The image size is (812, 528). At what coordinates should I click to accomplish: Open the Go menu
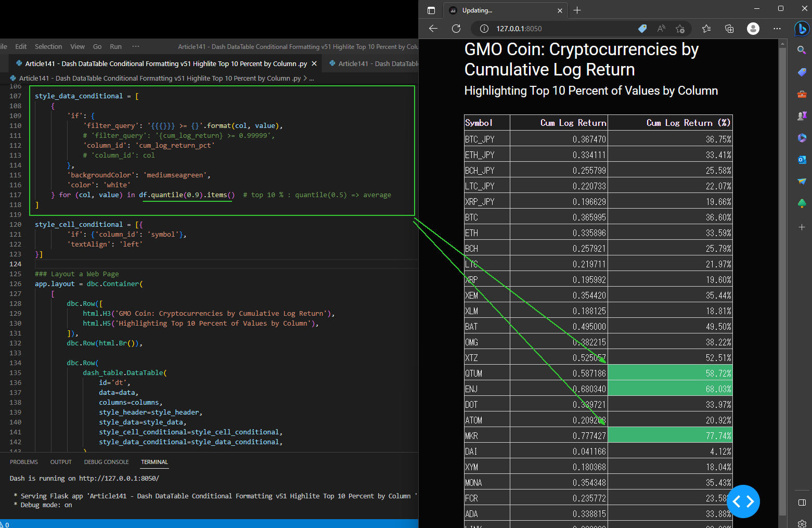tap(97, 46)
